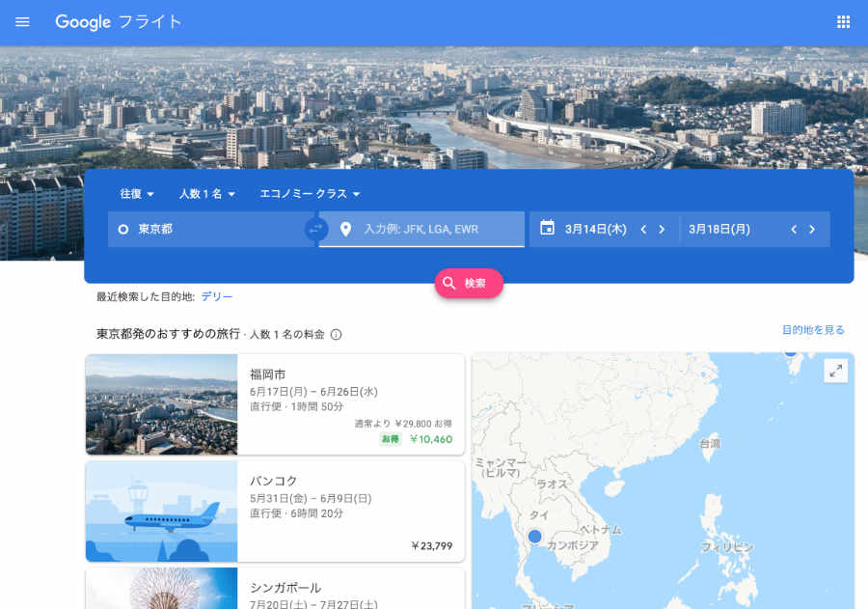Screen dimensions: 868x609
Task: Move return date one day later
Action: [x=812, y=230]
